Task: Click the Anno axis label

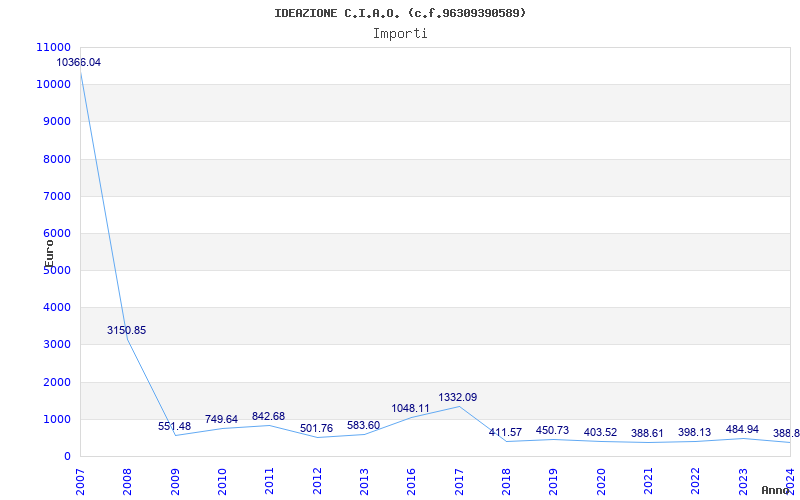Action: pos(774,490)
